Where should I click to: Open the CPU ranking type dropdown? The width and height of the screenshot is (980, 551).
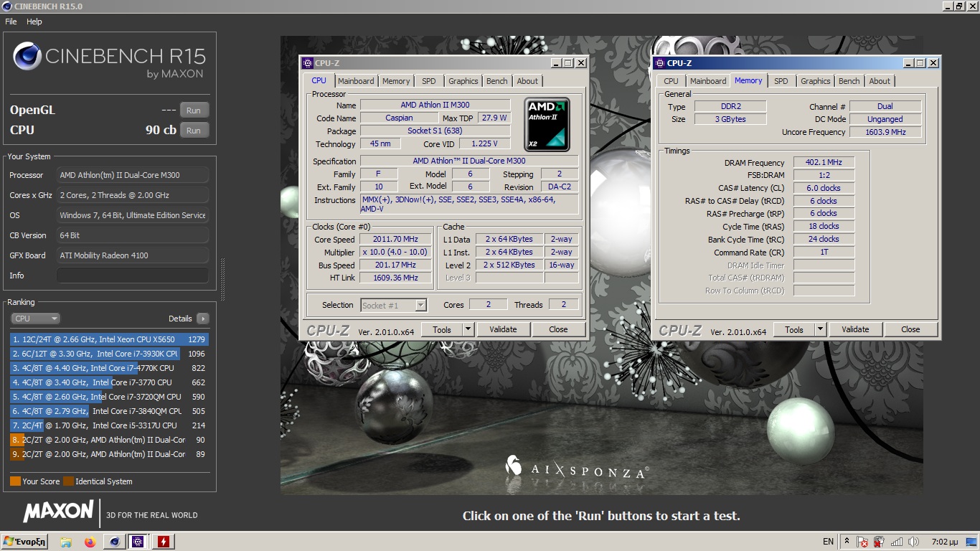[x=35, y=319]
